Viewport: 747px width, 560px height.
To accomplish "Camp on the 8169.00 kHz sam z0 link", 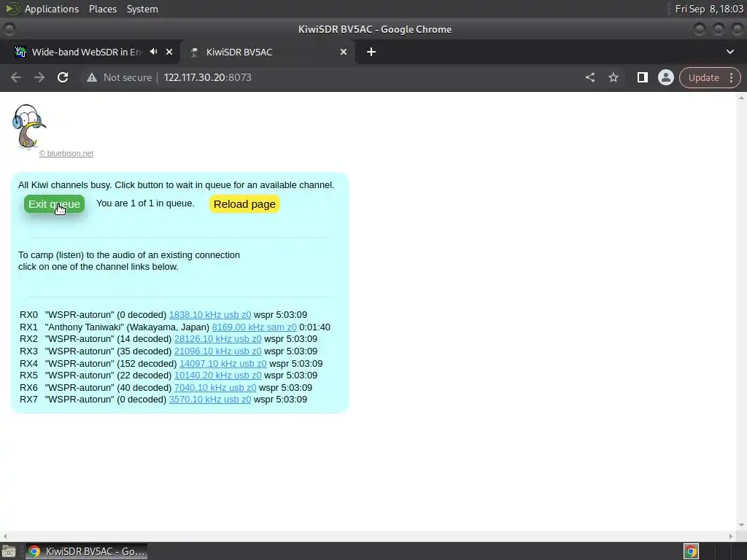I will (255, 327).
